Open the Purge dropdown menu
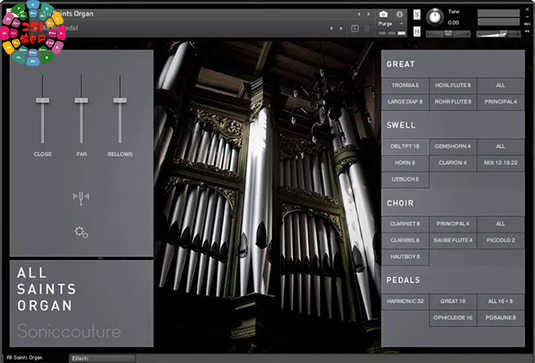Viewport: 535px width, 363px height. (x=391, y=24)
